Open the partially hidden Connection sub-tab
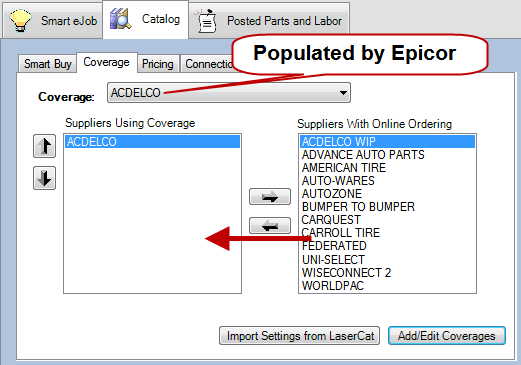The width and height of the screenshot is (521, 365). (x=207, y=64)
